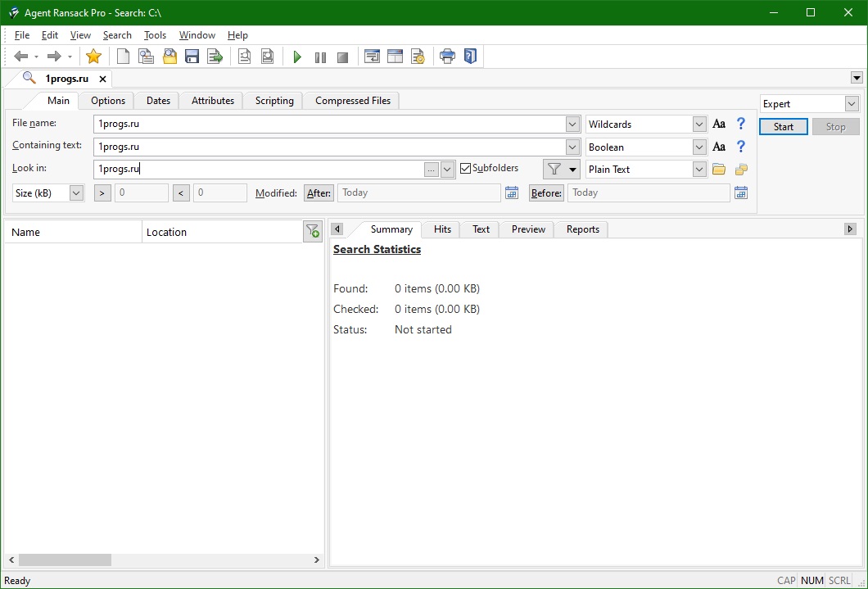The width and height of the screenshot is (868, 589).
Task: Click the printer icon in toolbar
Action: point(447,57)
